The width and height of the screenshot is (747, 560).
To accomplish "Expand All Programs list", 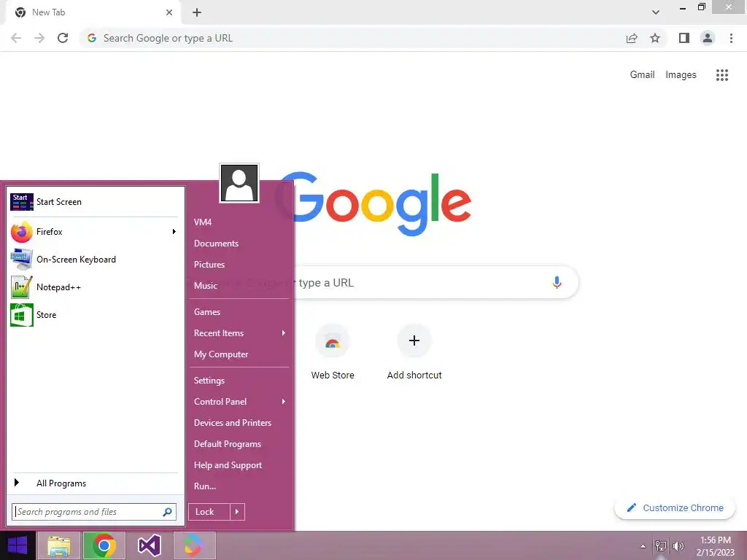I will [x=96, y=483].
